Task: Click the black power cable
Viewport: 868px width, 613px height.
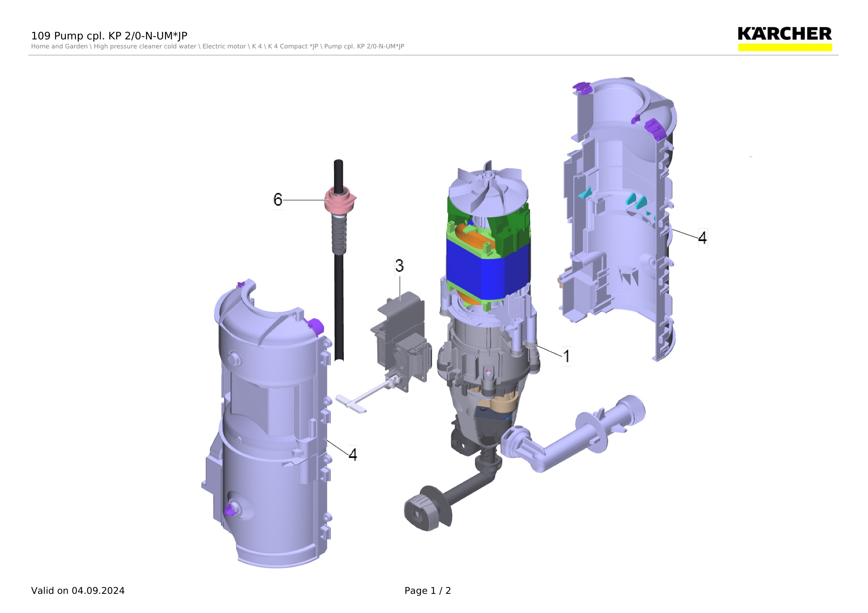Action: click(339, 302)
